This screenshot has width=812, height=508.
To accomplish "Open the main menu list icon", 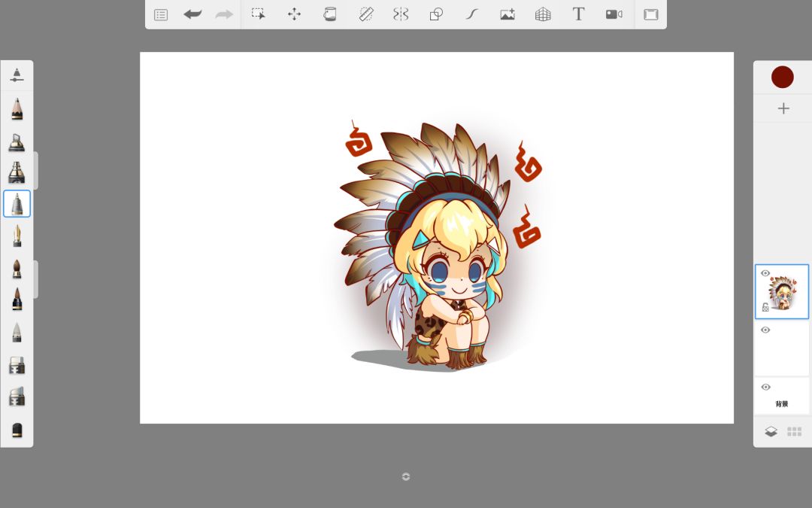I will (x=161, y=14).
